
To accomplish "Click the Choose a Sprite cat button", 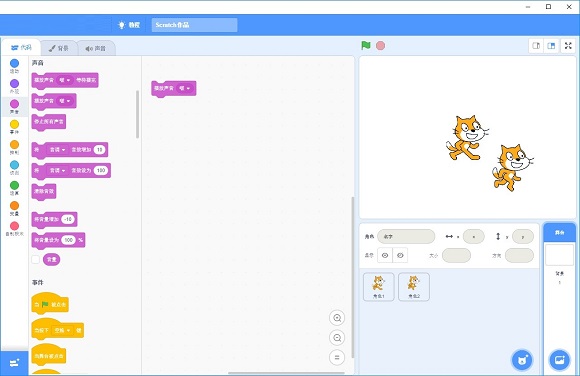I will (x=522, y=360).
